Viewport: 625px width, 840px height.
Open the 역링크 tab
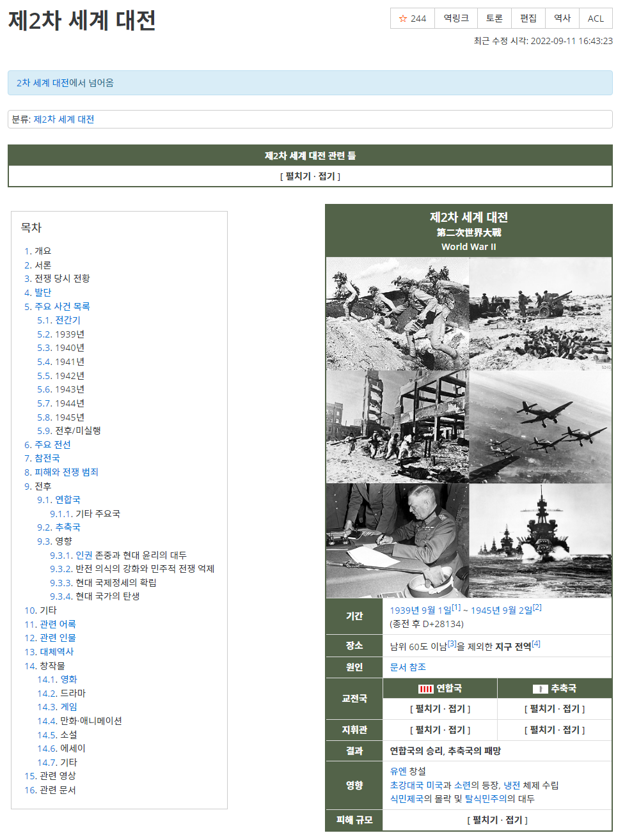[456, 19]
